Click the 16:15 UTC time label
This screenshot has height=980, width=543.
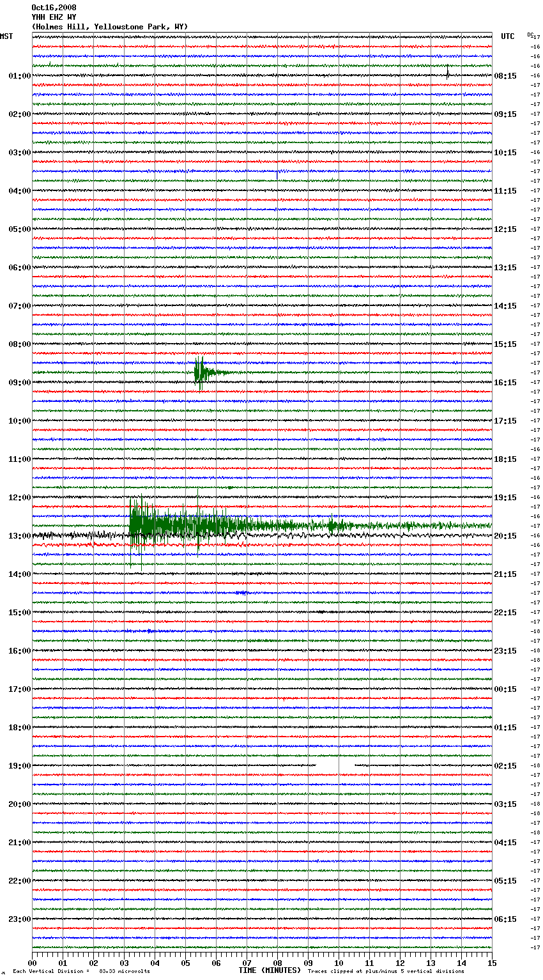(505, 383)
